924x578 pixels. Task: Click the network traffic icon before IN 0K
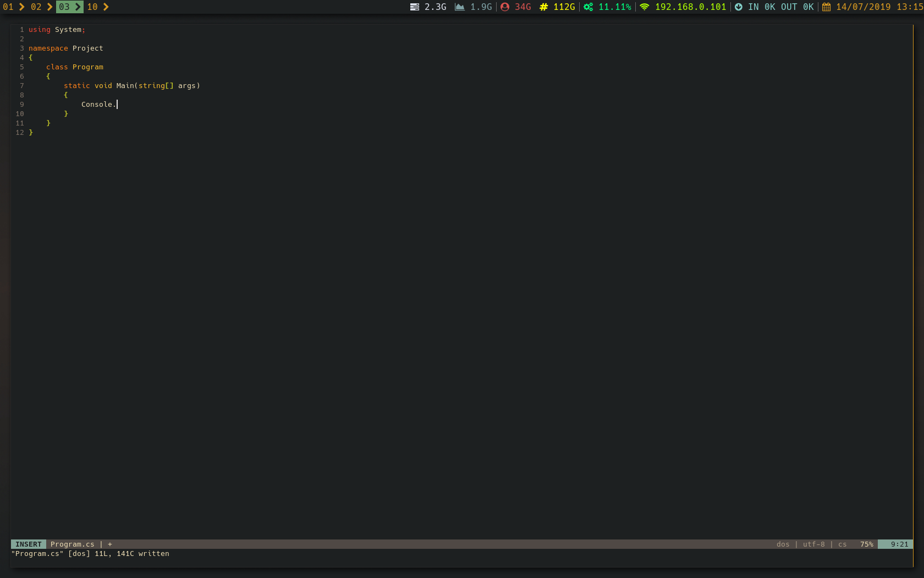(x=739, y=7)
